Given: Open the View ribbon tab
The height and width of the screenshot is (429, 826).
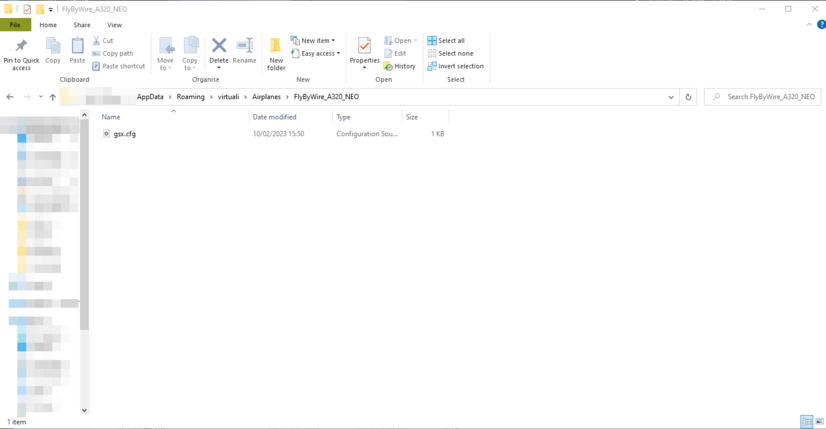Looking at the screenshot, I should point(114,25).
